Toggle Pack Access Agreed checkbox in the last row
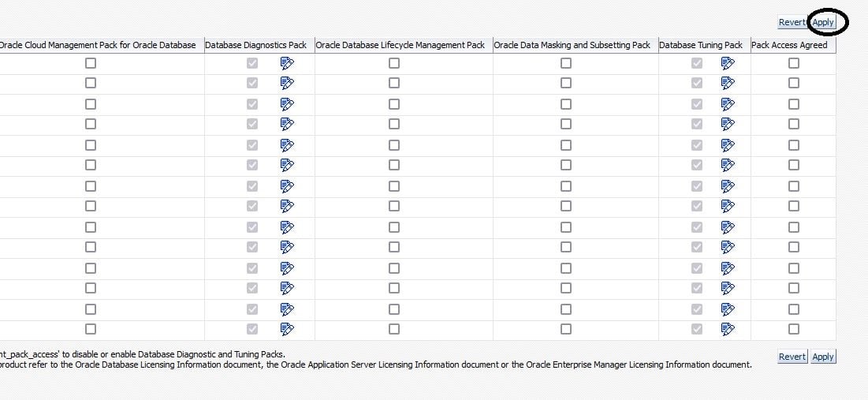This screenshot has width=868, height=400. pyautogui.click(x=794, y=329)
